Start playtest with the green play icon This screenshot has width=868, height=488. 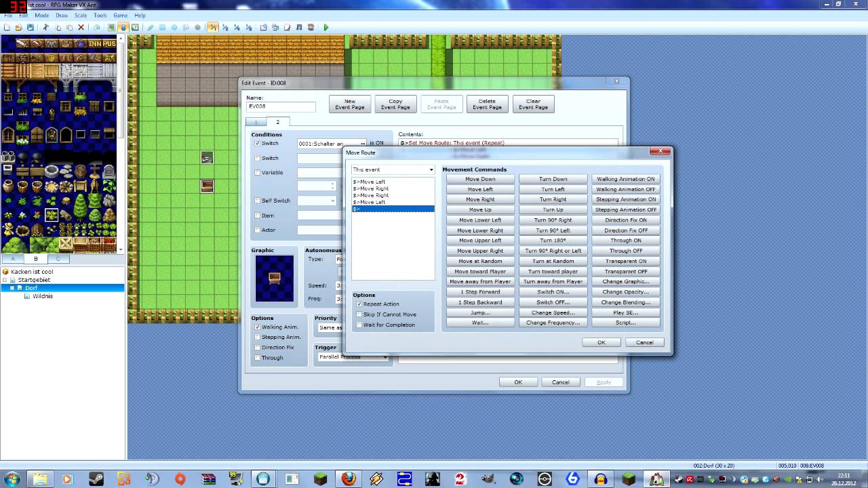pos(326,27)
